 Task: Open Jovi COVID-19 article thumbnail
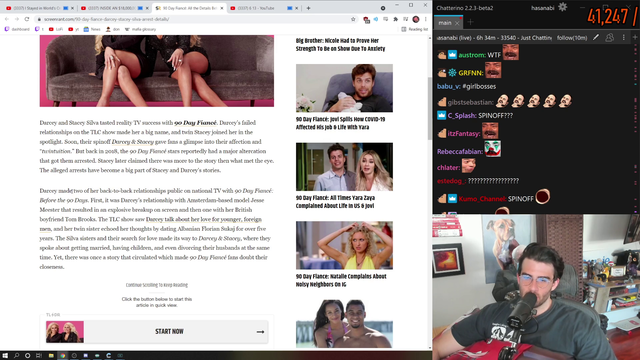(x=344, y=88)
